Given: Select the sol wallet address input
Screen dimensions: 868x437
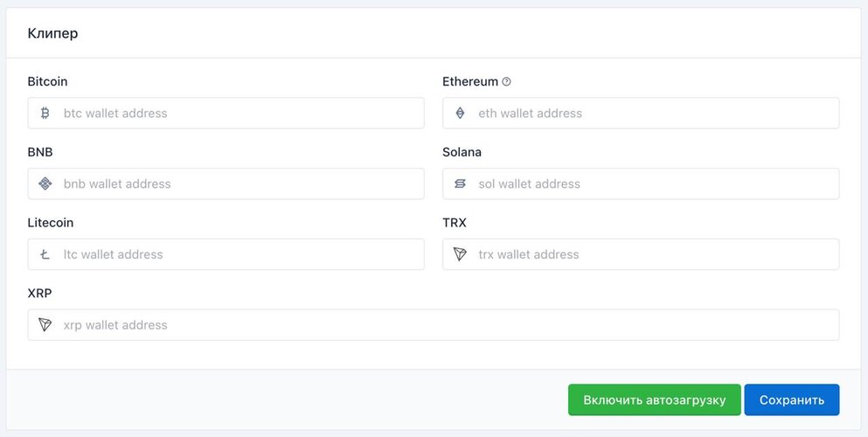Looking at the screenshot, I should pyautogui.click(x=641, y=184).
